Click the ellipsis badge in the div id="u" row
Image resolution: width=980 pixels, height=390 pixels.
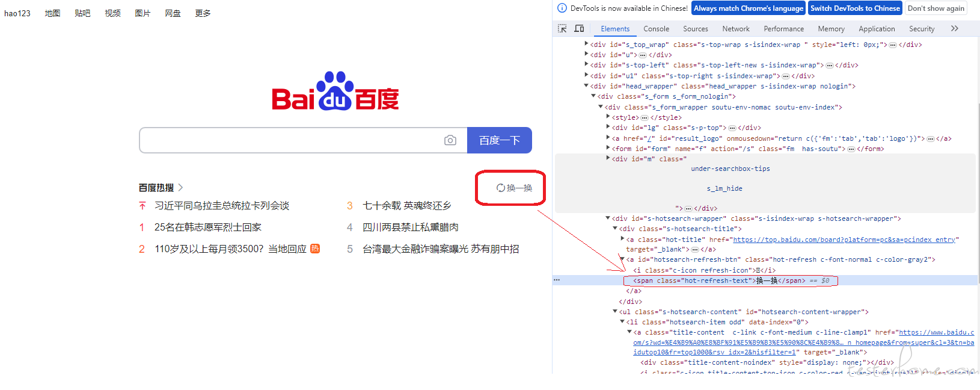(x=643, y=55)
